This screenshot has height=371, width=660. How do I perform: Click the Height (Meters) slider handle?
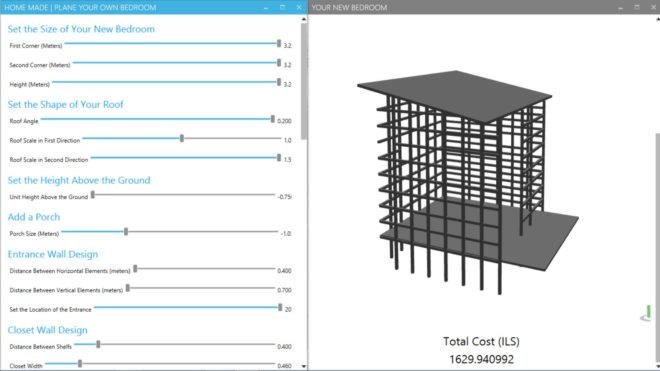(279, 82)
